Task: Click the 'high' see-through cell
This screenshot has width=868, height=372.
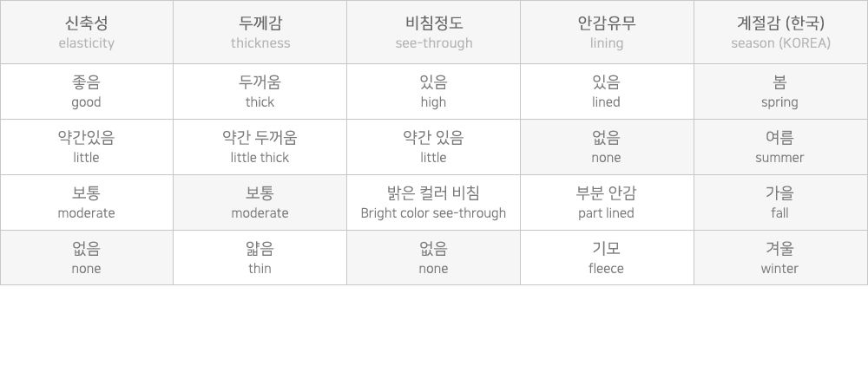Action: tap(433, 91)
